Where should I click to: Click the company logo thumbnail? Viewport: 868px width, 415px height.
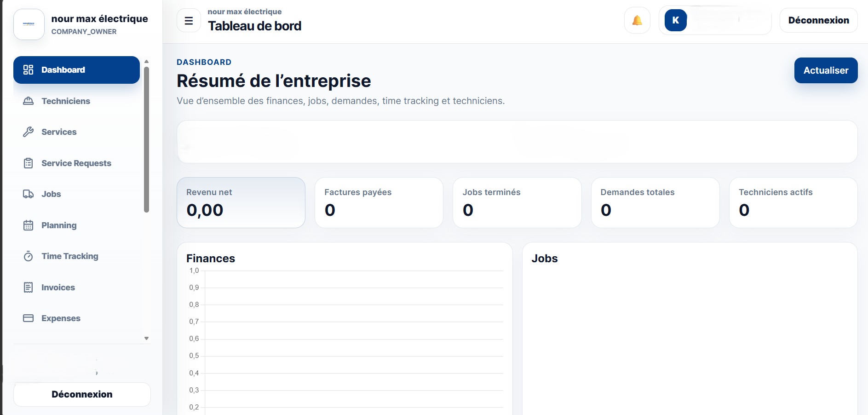[29, 24]
